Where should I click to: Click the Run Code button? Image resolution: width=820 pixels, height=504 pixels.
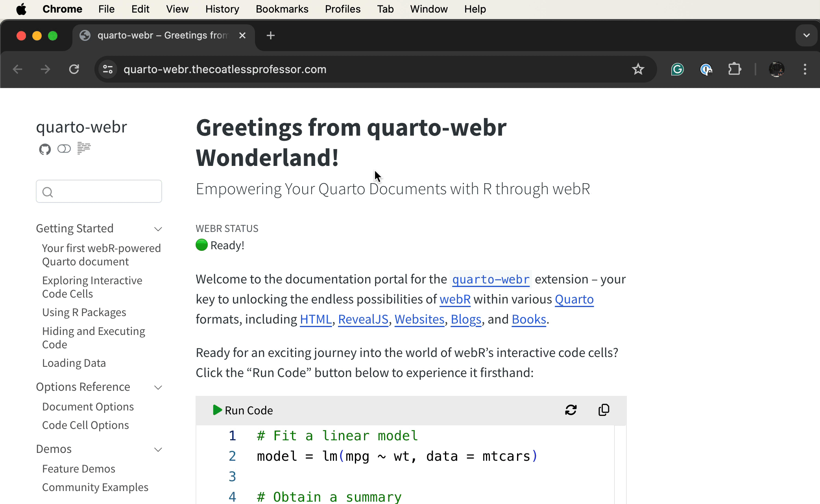[x=243, y=410]
